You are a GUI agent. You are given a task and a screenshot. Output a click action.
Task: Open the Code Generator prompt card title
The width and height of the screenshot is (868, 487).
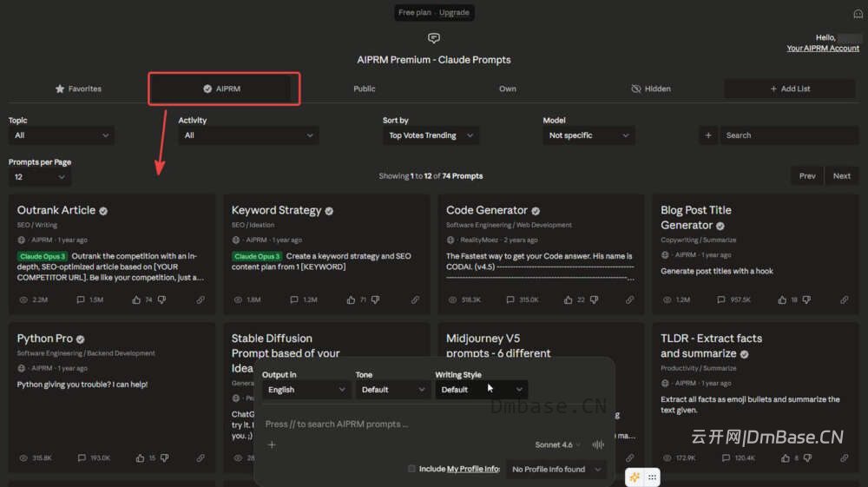click(487, 210)
